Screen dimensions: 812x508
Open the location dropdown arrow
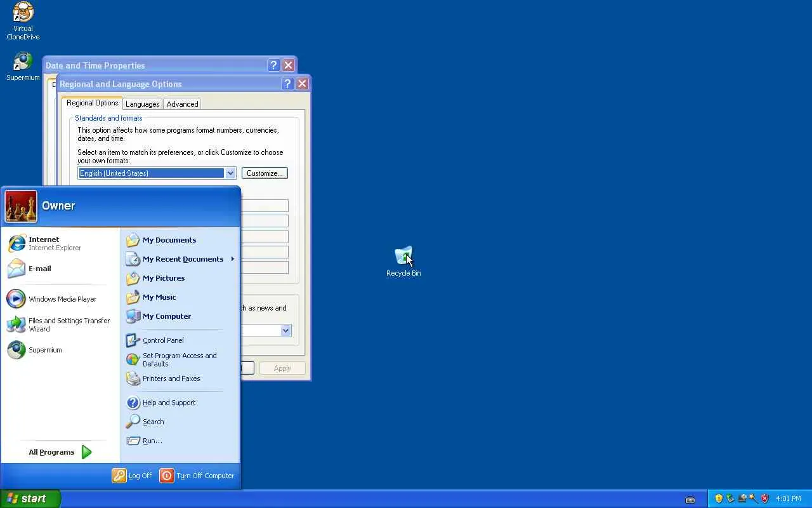285,330
